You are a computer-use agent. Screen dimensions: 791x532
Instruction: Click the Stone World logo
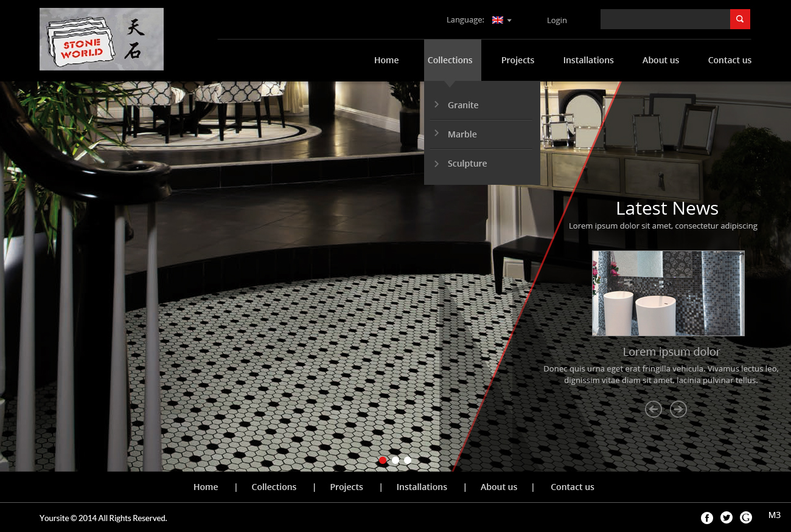pos(101,39)
